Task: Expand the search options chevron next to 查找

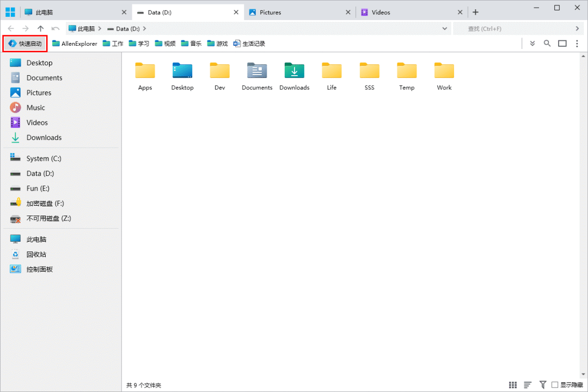Action: (578, 28)
